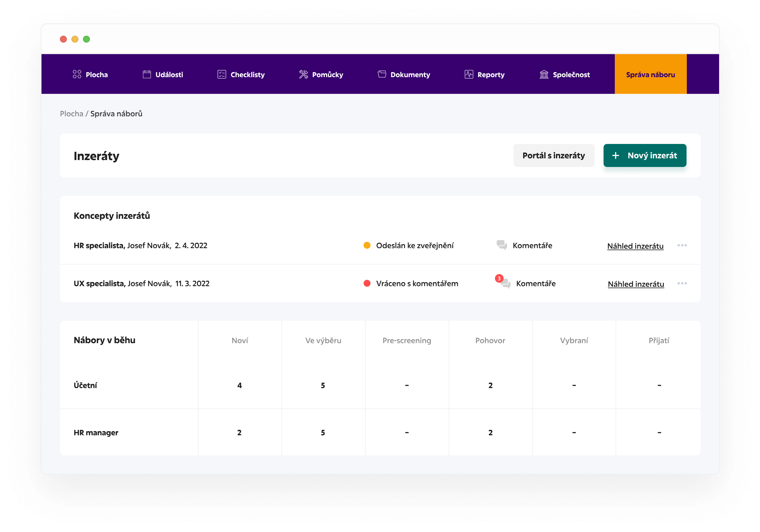Go to Události in navigation
Viewport: 760px width, 532px height.
point(163,75)
